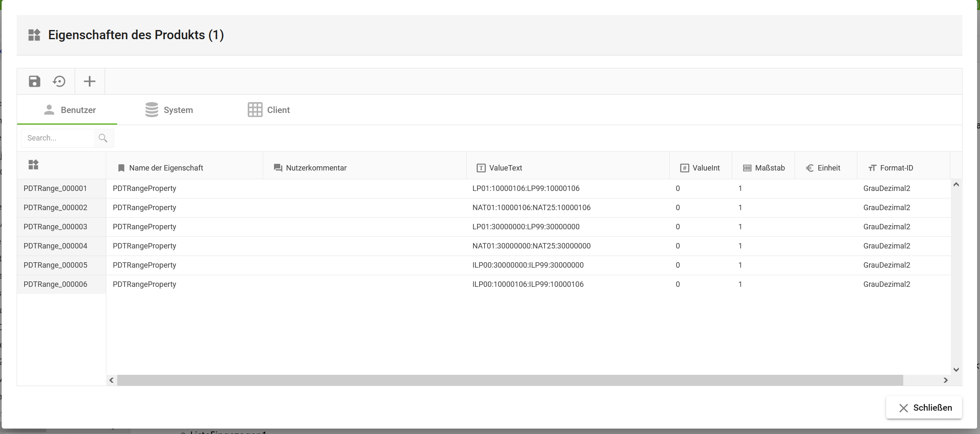980x434 pixels.
Task: Focus the Search input field
Action: 58,138
